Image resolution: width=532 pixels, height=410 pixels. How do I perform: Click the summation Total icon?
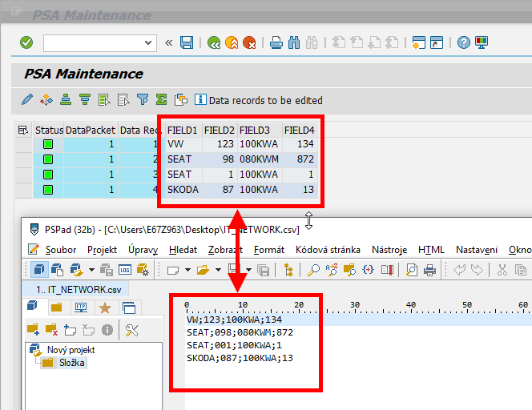pos(162,100)
